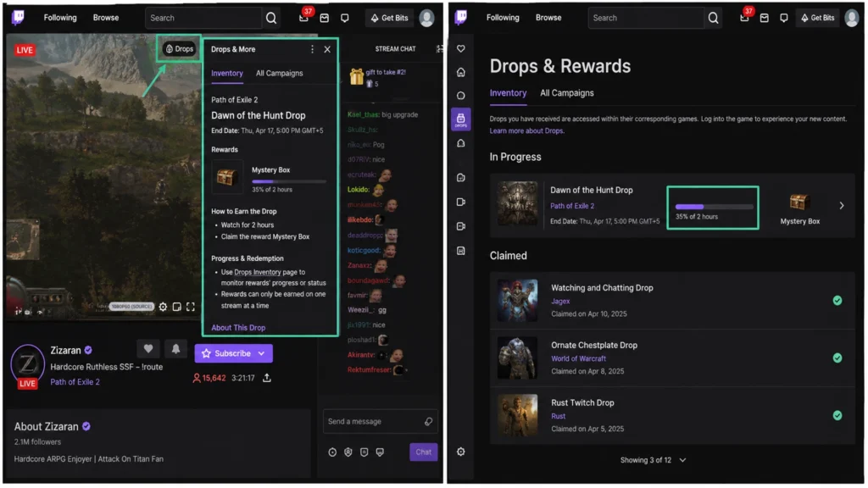Open Get Bits in left stream window
Screen dimensions: 868x488
coord(389,18)
